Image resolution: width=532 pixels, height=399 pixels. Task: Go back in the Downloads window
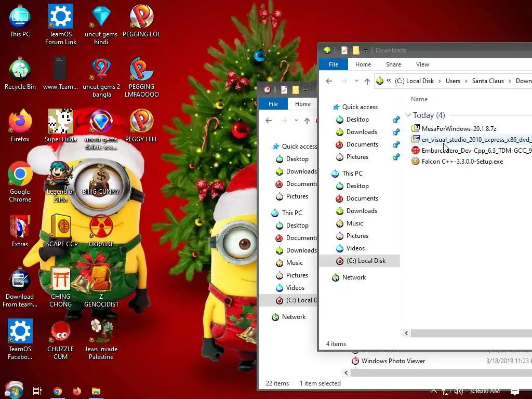pyautogui.click(x=329, y=81)
